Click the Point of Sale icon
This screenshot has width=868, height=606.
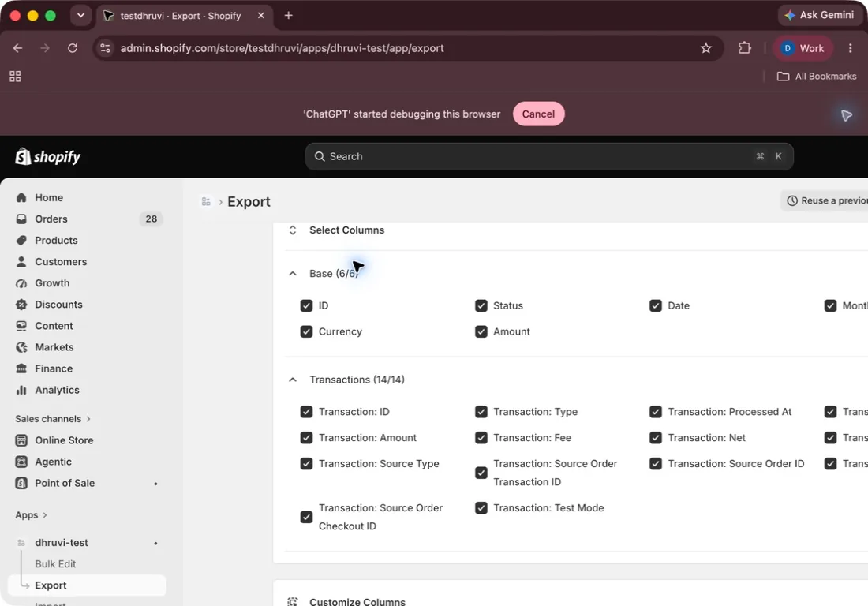coord(21,483)
